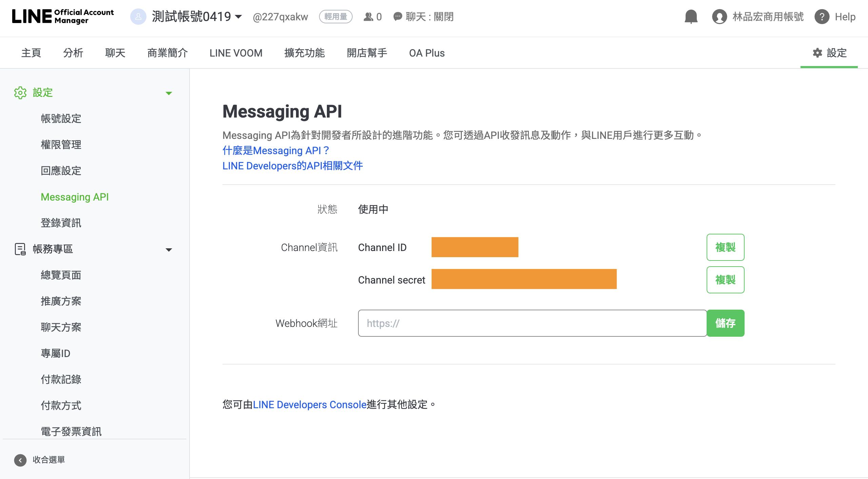Open the 什麼是Messaging API？ link

point(276,150)
